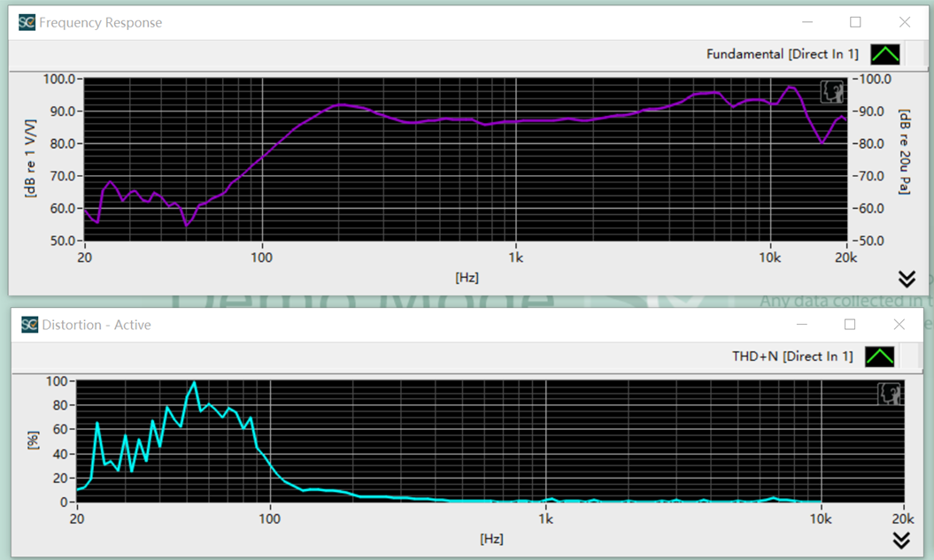
Task: Click the [dB re 20u Pa] axis label
Action: [x=905, y=152]
